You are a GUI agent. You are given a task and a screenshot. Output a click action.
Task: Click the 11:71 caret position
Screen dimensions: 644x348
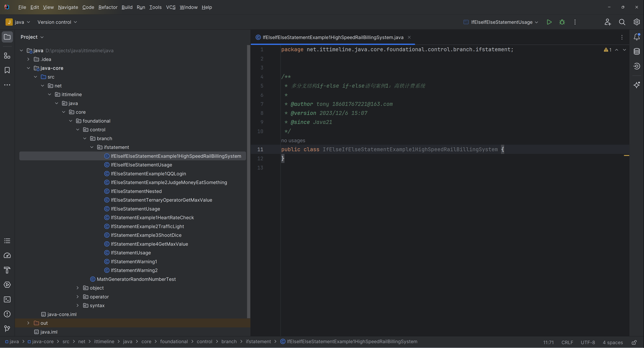click(x=548, y=342)
